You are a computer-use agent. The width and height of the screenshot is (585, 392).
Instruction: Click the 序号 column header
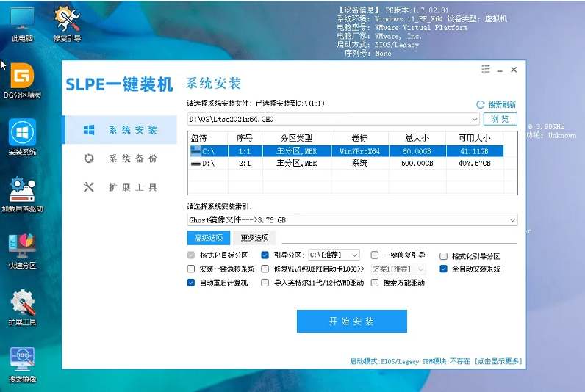tap(245, 138)
